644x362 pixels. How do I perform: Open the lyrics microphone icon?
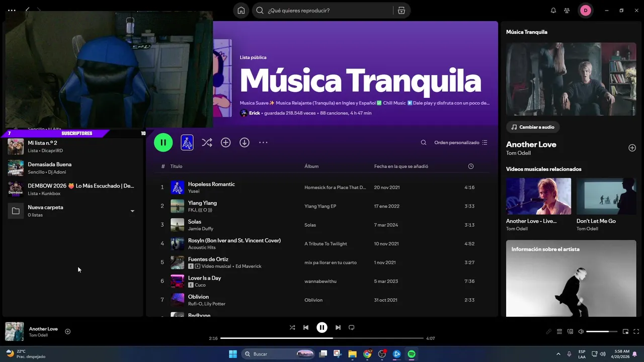pyautogui.click(x=549, y=331)
